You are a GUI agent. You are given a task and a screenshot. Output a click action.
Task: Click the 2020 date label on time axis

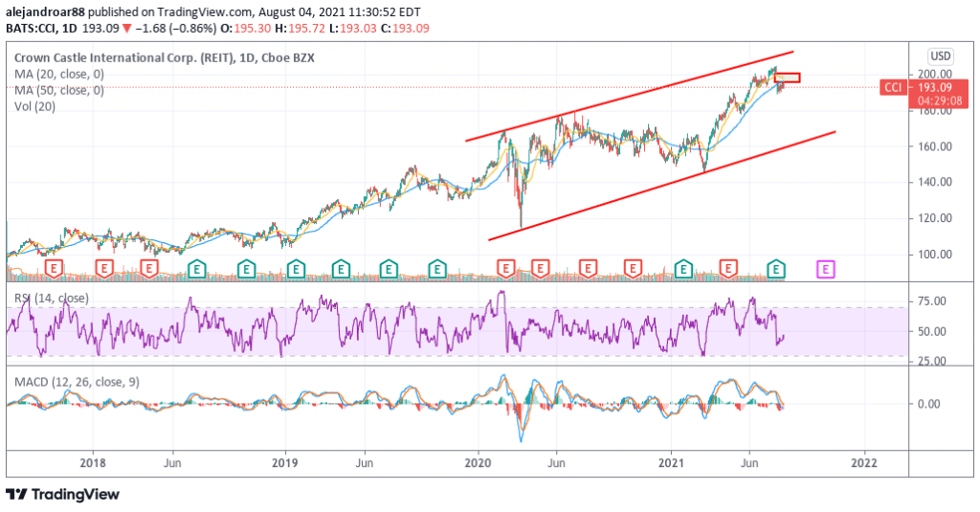[479, 463]
